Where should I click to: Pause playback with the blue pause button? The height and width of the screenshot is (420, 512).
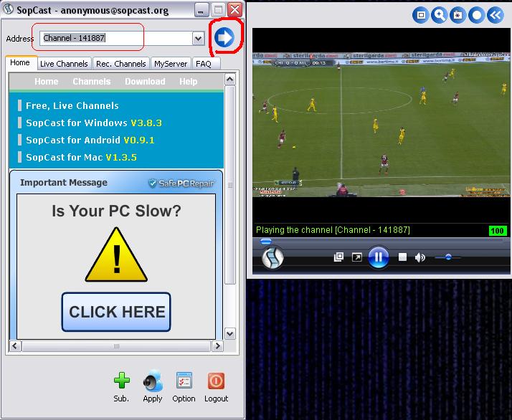pos(379,257)
